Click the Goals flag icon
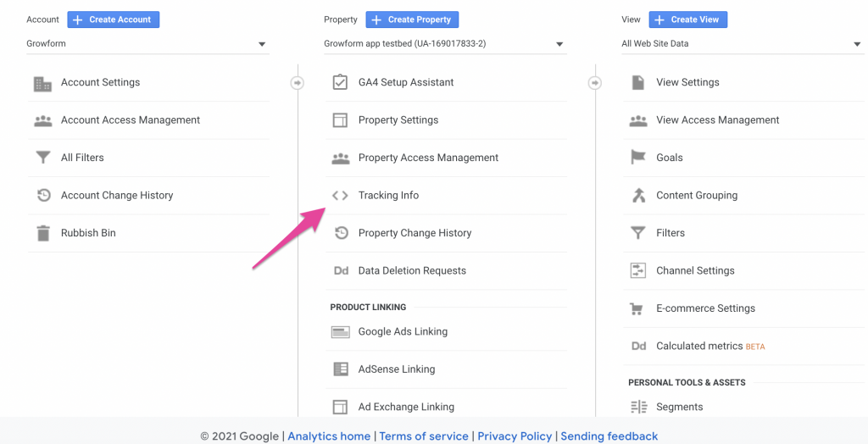The width and height of the screenshot is (868, 444). [x=638, y=158]
